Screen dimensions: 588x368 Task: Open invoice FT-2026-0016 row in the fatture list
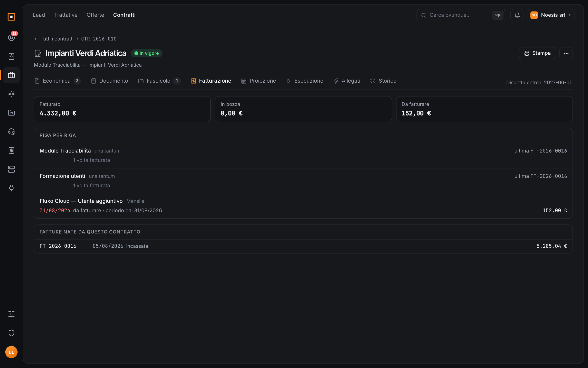point(303,246)
